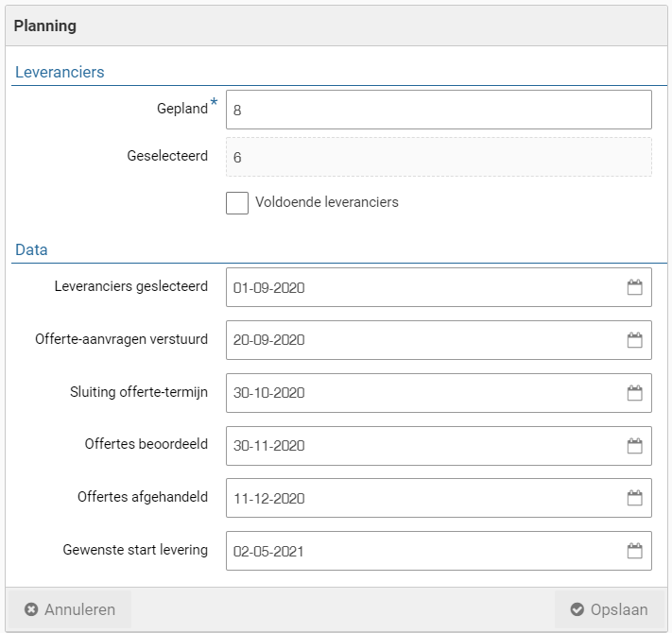The image size is (672, 633).
Task: Click calendar icon for Sluiting offerte-termijn
Action: pyautogui.click(x=634, y=393)
